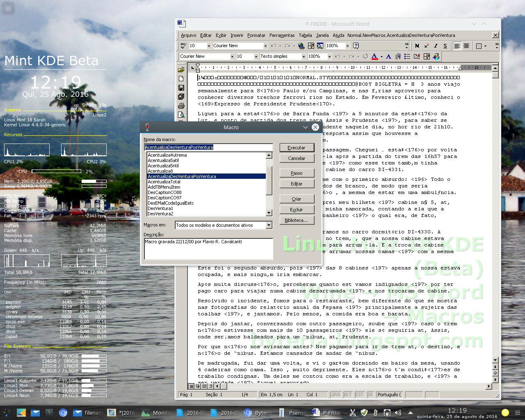
Task: Click the macro list scrollbar thumb
Action: tap(269, 180)
